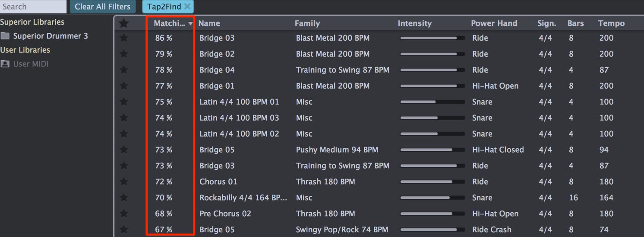Click the Hi-Hat Closed power hand cell
Screen dimensions: 644x237
point(498,150)
